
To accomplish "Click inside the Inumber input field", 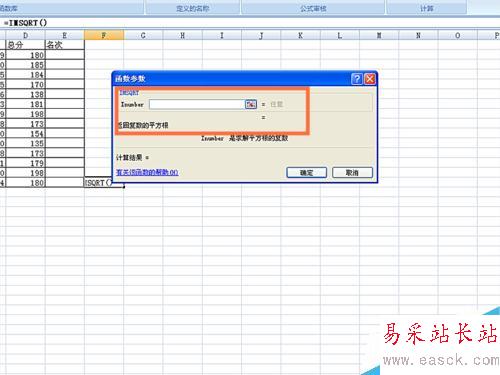I will [197, 104].
